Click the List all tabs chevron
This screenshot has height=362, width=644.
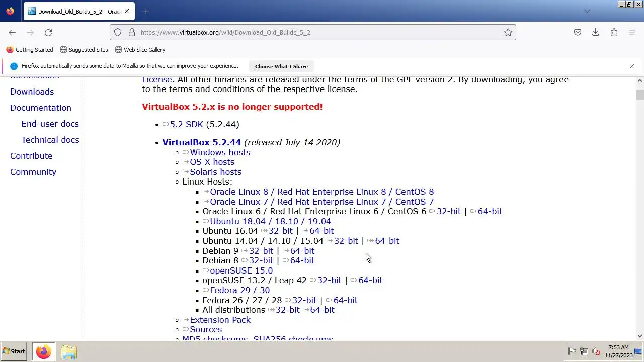coord(587,11)
